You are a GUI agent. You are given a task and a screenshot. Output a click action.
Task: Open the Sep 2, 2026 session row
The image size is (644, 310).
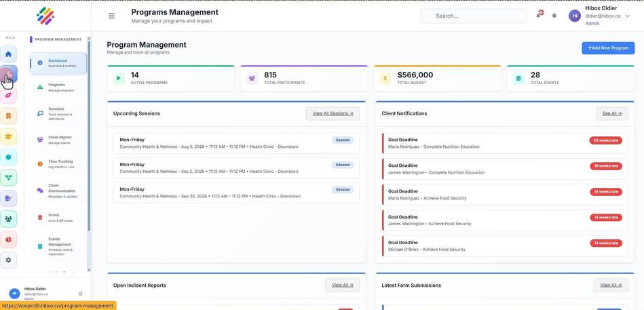click(236, 168)
